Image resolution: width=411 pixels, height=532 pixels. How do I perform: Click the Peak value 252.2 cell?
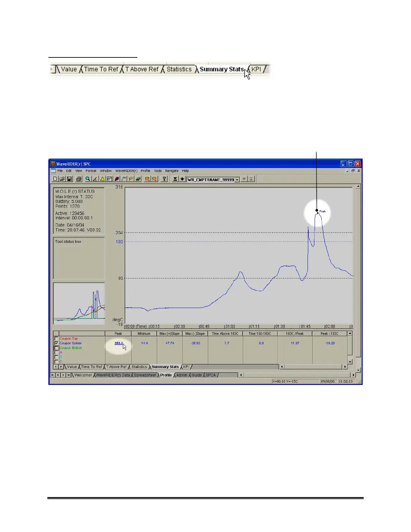point(119,343)
